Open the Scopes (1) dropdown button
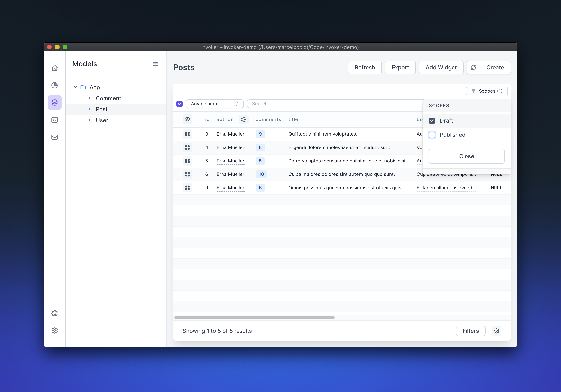This screenshot has height=392, width=561. [486, 91]
